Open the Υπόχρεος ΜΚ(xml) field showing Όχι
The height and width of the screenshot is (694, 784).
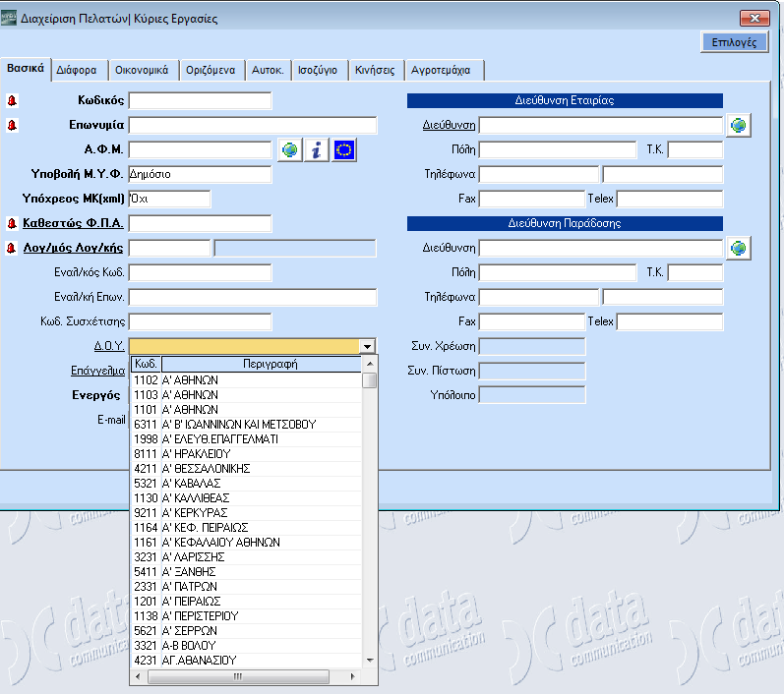pos(169,199)
